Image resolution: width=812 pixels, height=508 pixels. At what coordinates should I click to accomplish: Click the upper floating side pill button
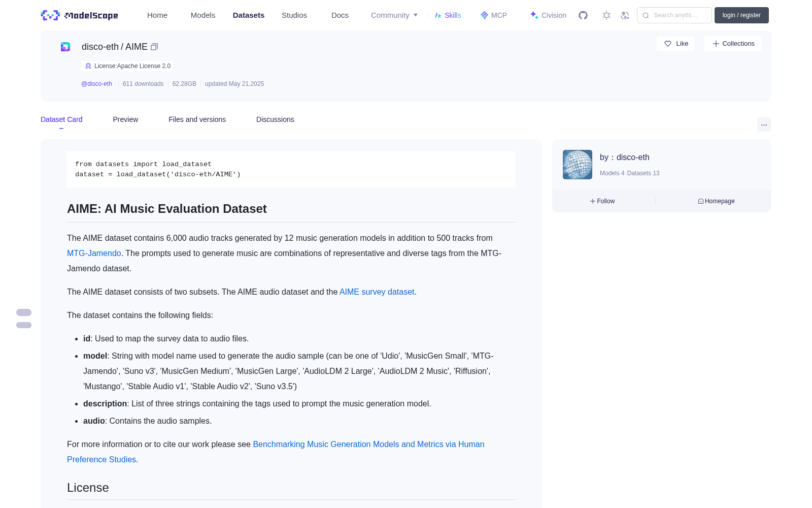point(24,312)
